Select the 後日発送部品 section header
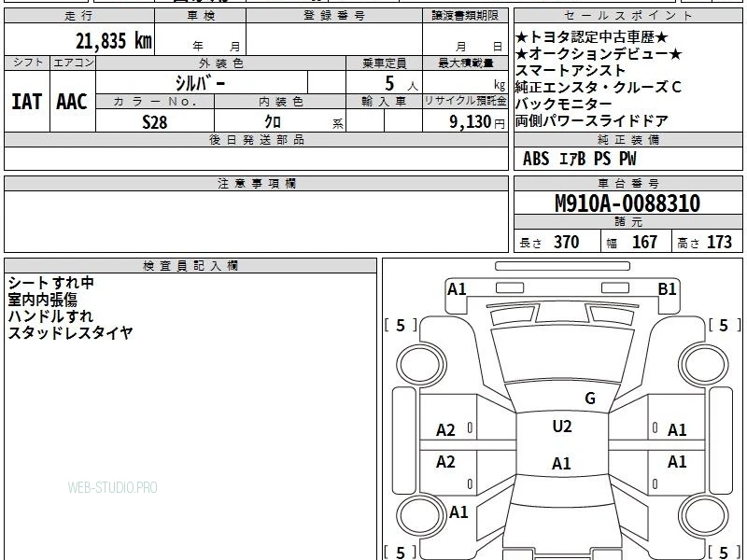Viewport: 747px width, 560px height. 256,139
